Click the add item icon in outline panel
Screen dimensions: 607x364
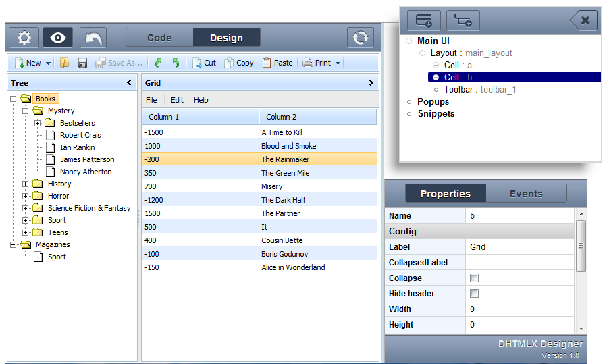(424, 20)
